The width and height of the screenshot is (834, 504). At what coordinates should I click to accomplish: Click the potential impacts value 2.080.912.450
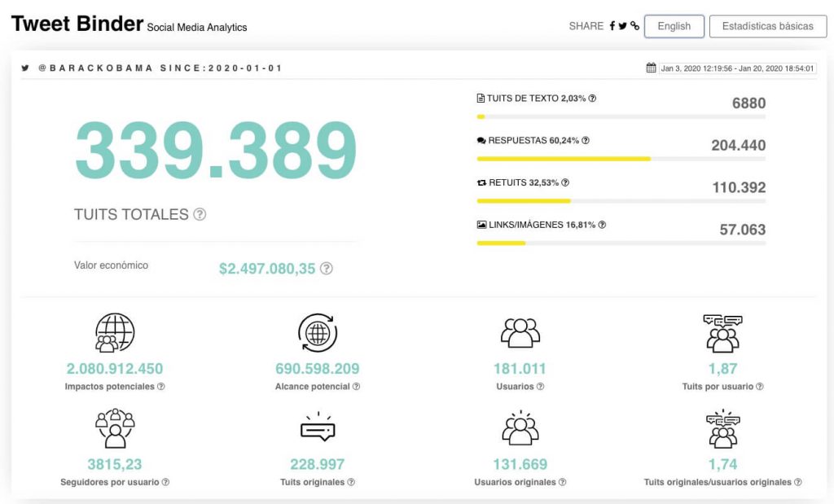115,368
